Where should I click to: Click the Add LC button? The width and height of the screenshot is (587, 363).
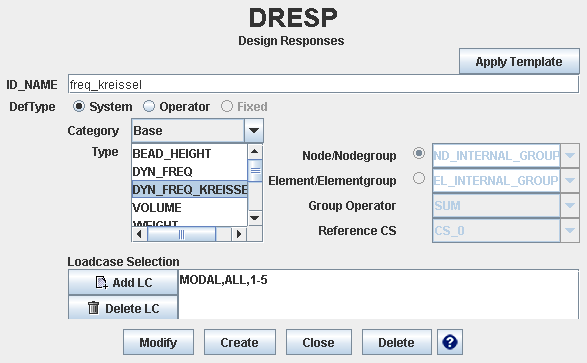coord(123,282)
